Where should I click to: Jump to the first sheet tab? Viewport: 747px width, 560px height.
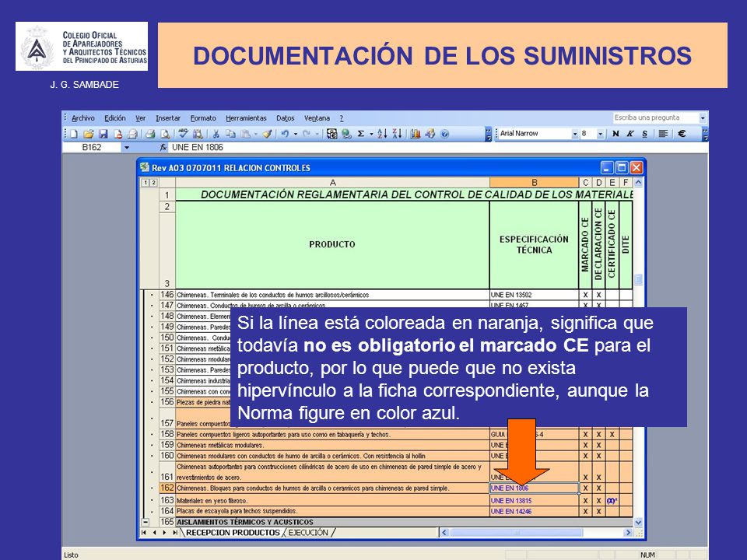(x=143, y=532)
